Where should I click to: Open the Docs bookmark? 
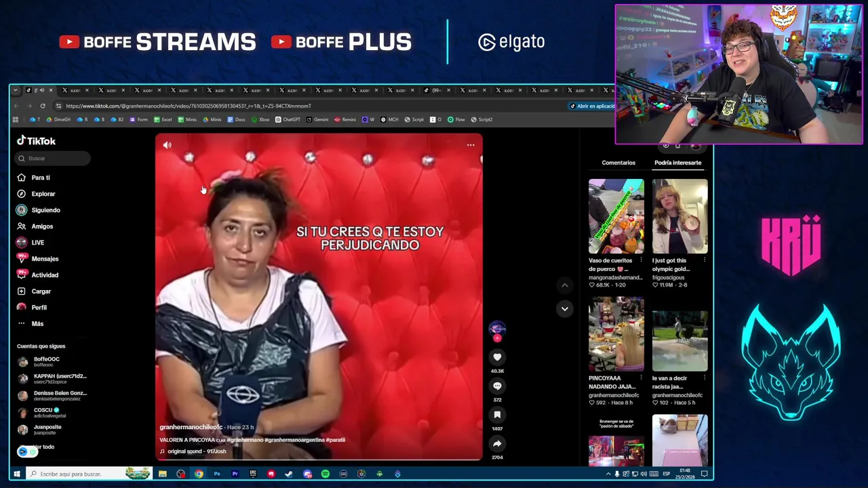[236, 119]
